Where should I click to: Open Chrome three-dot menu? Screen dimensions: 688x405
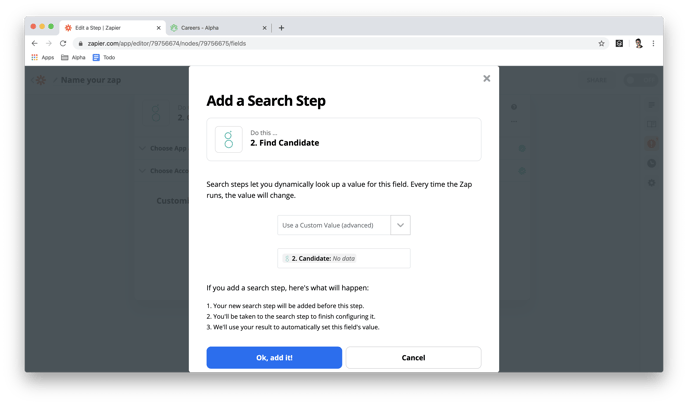tap(653, 43)
